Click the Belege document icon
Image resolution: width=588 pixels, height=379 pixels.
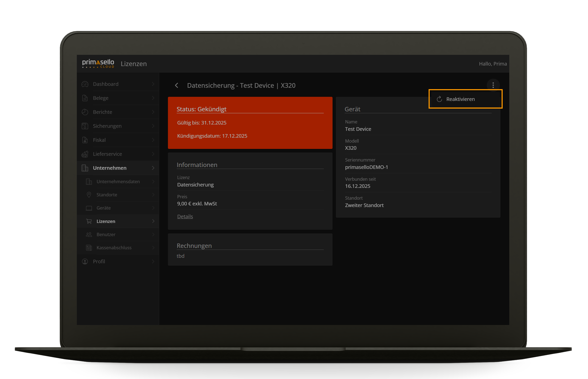pyautogui.click(x=85, y=98)
